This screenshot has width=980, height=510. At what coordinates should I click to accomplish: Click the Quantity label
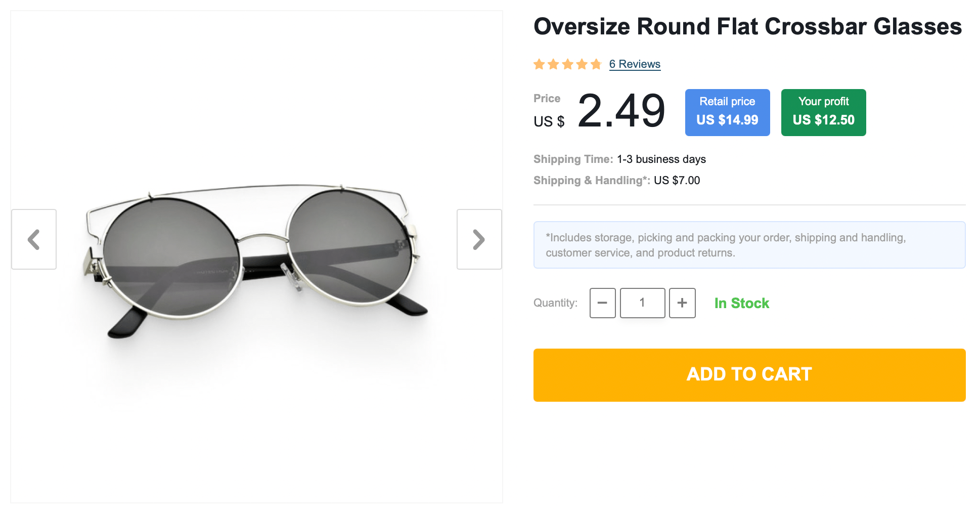tap(555, 303)
